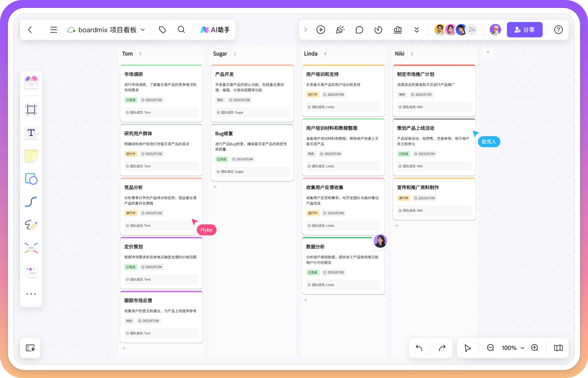Open the timer icon
This screenshot has width=588, height=378.
[378, 30]
